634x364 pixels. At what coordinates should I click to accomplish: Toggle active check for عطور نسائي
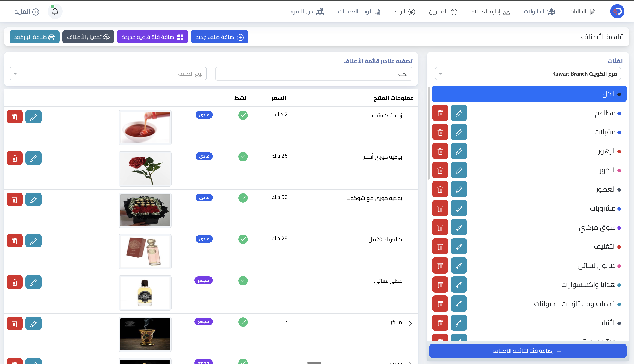click(243, 280)
